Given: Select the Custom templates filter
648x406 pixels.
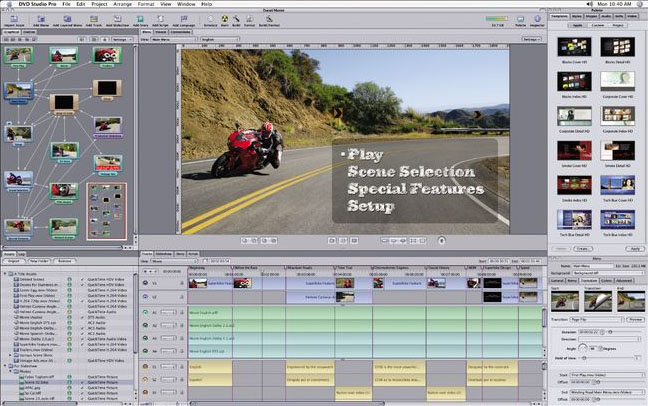Looking at the screenshot, I should click(598, 25).
